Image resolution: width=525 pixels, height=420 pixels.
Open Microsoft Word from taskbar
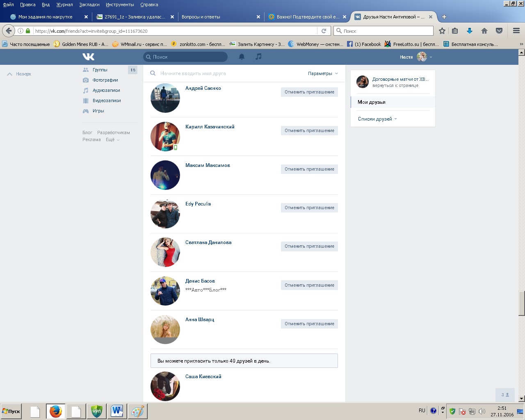(117, 411)
